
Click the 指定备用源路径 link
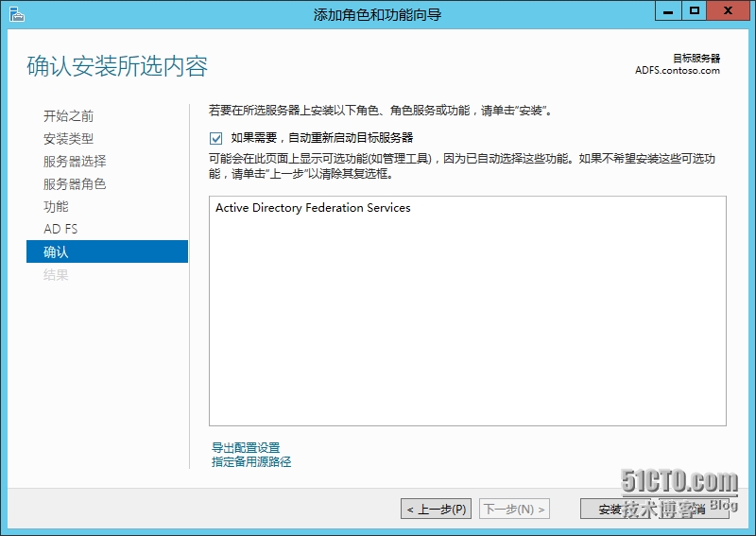[251, 462]
